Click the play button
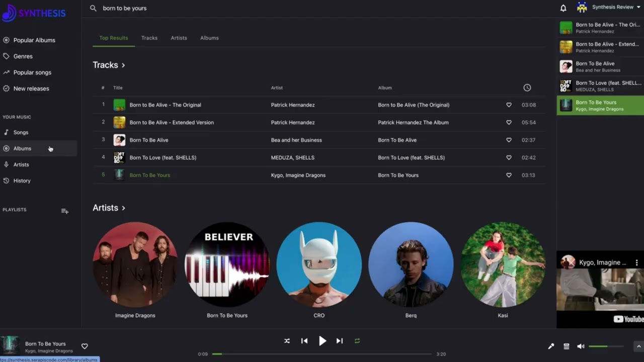 (323, 341)
